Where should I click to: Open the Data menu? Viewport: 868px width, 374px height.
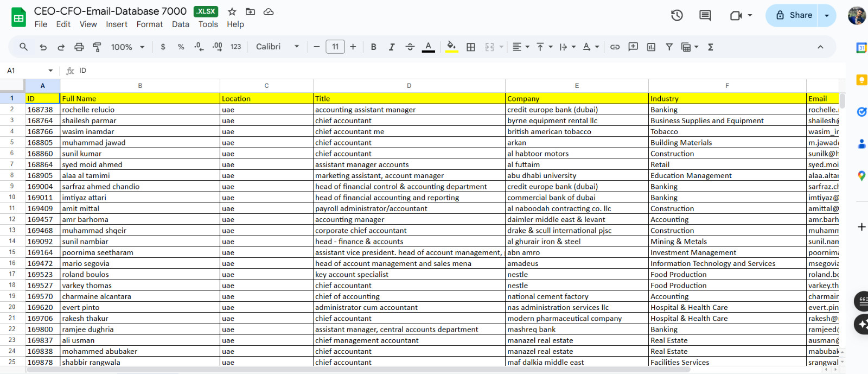(x=181, y=24)
